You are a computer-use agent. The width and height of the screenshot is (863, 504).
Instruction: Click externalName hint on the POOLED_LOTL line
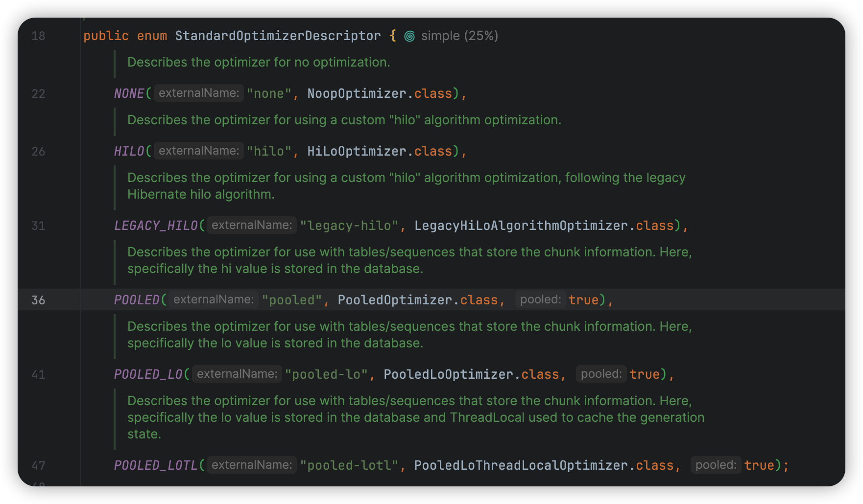click(252, 465)
